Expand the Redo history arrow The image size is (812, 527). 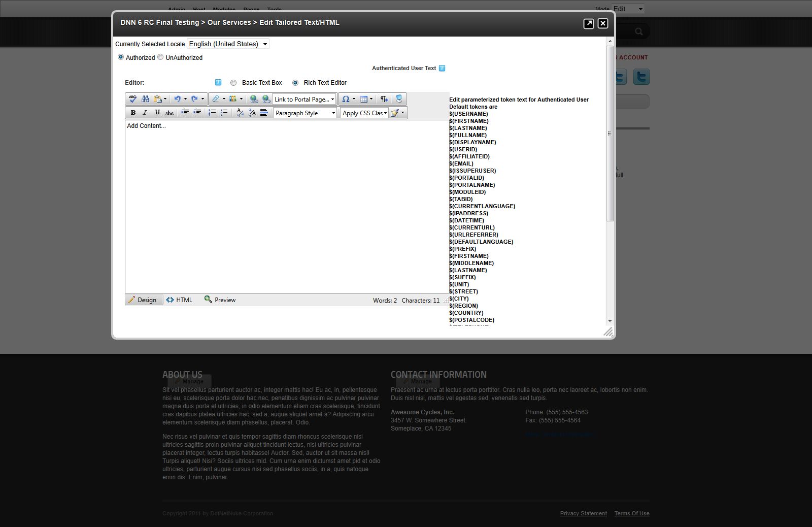[x=202, y=99]
